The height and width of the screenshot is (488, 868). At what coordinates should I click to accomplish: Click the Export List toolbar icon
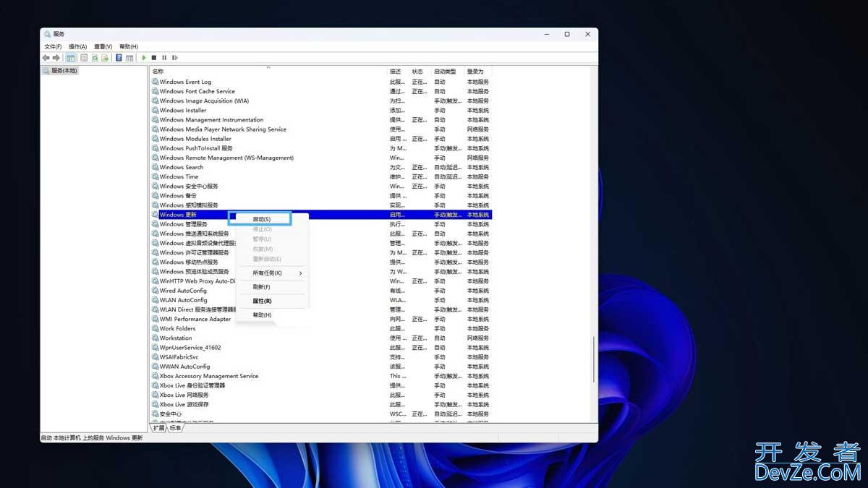[105, 58]
